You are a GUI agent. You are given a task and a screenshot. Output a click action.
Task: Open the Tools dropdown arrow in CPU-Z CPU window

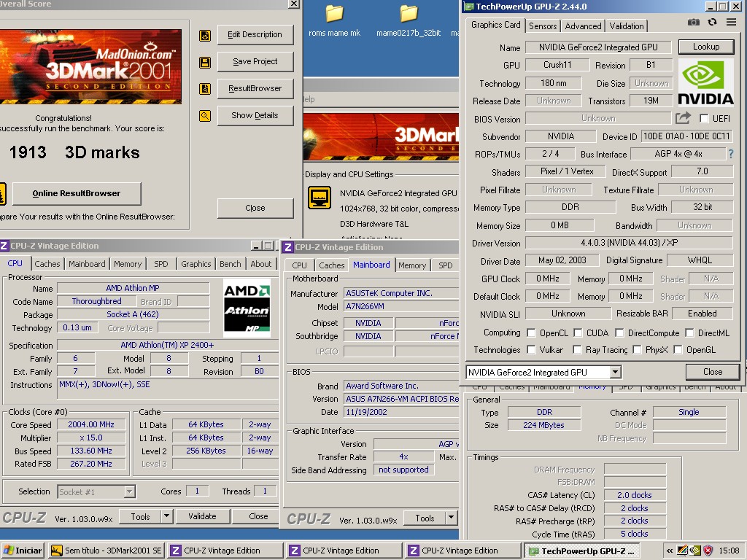tap(166, 516)
